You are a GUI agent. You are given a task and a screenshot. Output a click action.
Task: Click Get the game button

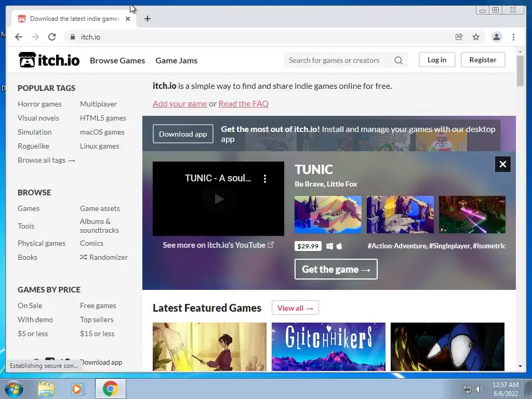336,269
